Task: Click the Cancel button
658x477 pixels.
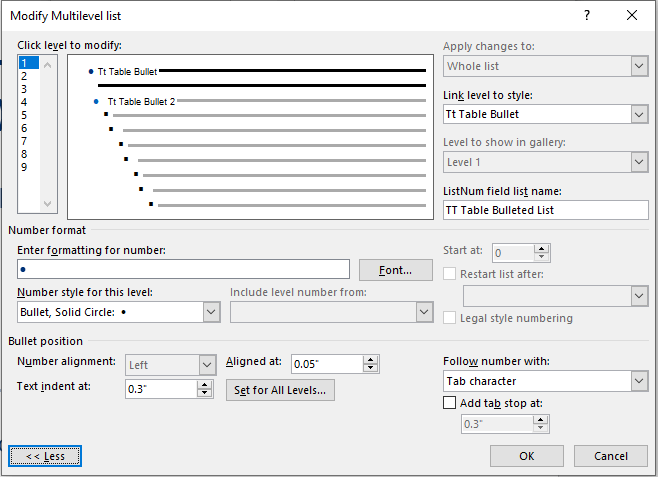Action: click(x=610, y=456)
